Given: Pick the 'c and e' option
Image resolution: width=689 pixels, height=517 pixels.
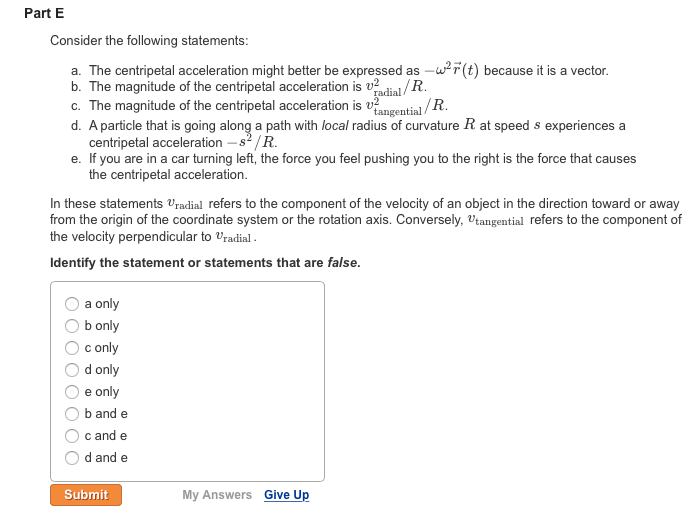Looking at the screenshot, I should tap(73, 436).
